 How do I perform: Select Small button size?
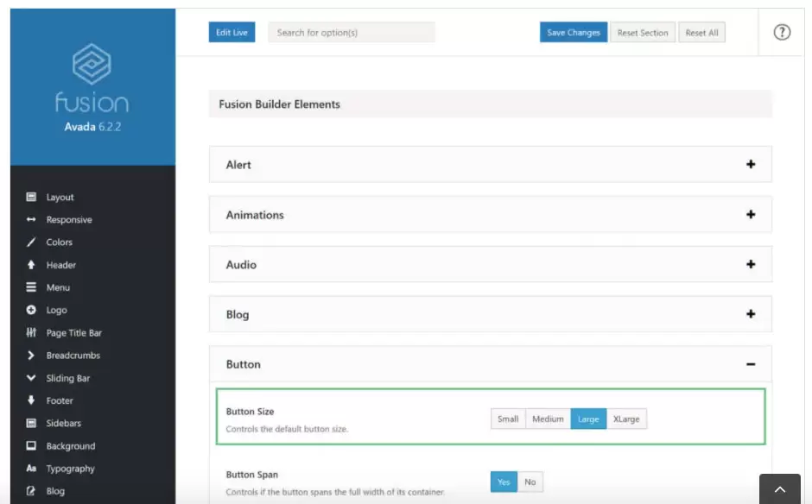click(x=508, y=419)
